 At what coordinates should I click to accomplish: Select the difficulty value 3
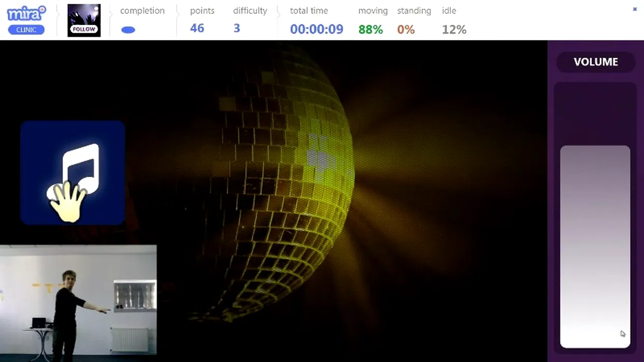coord(237,28)
